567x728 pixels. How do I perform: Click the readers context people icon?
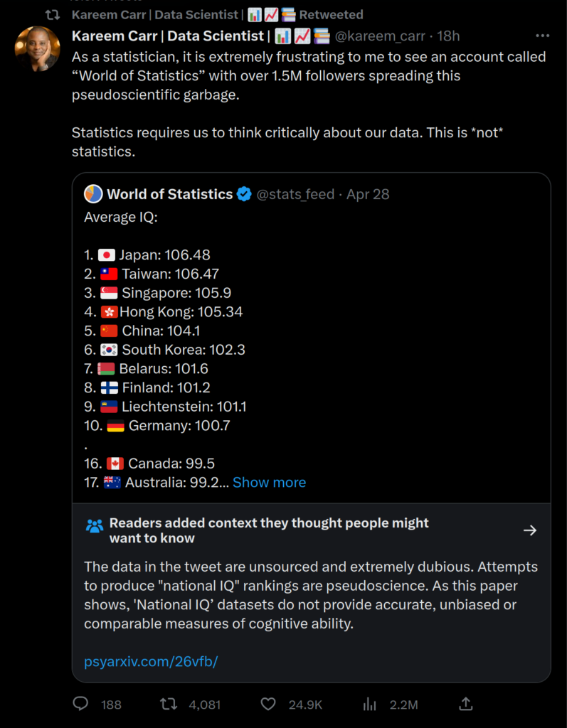click(x=95, y=526)
